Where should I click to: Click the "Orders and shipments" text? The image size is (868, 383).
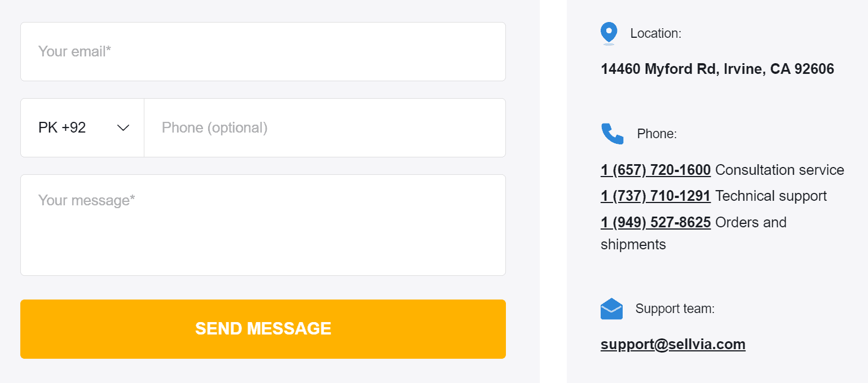pos(751,222)
